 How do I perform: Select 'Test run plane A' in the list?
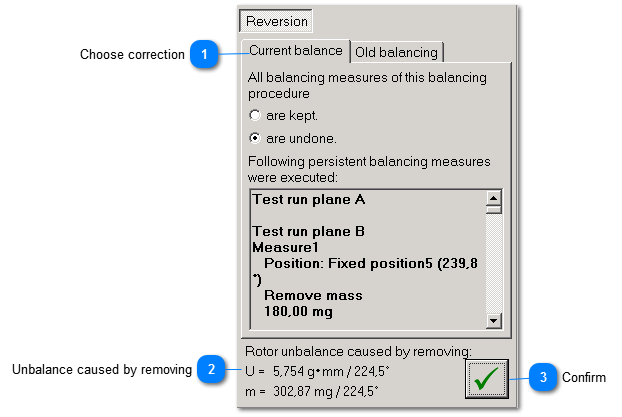pyautogui.click(x=308, y=199)
